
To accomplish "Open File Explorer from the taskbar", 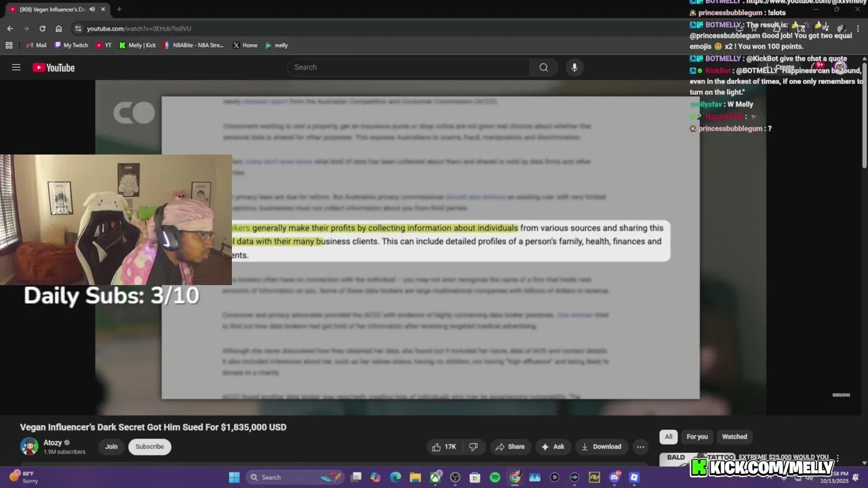I will click(x=415, y=477).
